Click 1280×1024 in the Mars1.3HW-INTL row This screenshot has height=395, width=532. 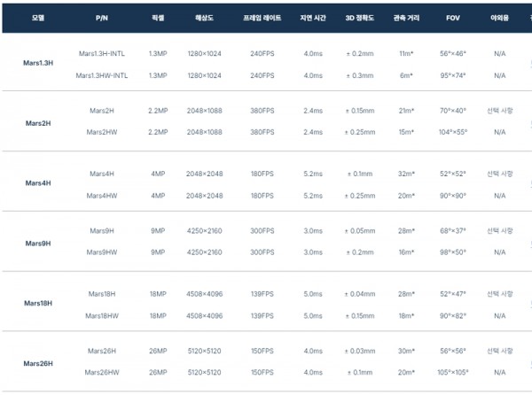204,75
